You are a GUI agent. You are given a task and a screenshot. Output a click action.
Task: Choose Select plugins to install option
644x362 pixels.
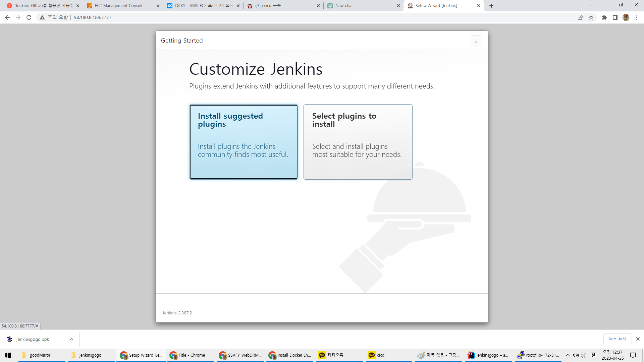(x=358, y=142)
